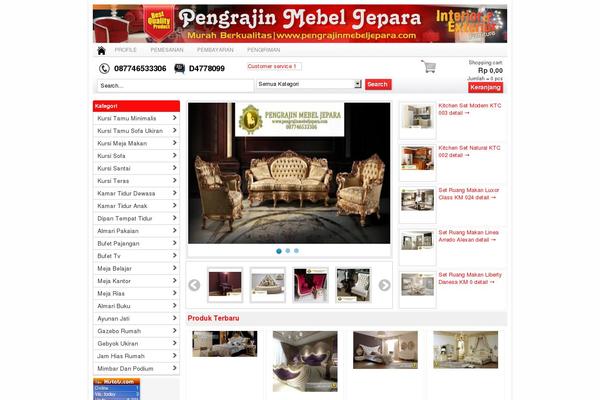
Task: Open the Meja Kantor category
Action: tap(136, 281)
